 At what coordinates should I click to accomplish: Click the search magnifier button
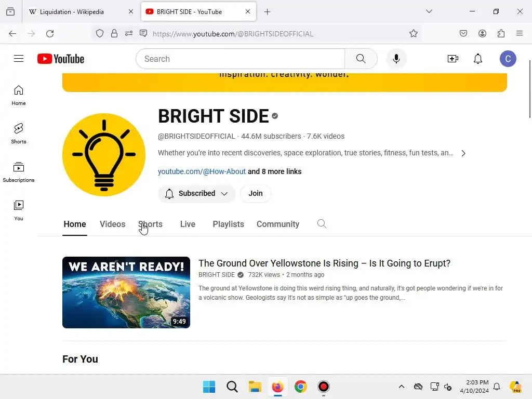(x=361, y=59)
